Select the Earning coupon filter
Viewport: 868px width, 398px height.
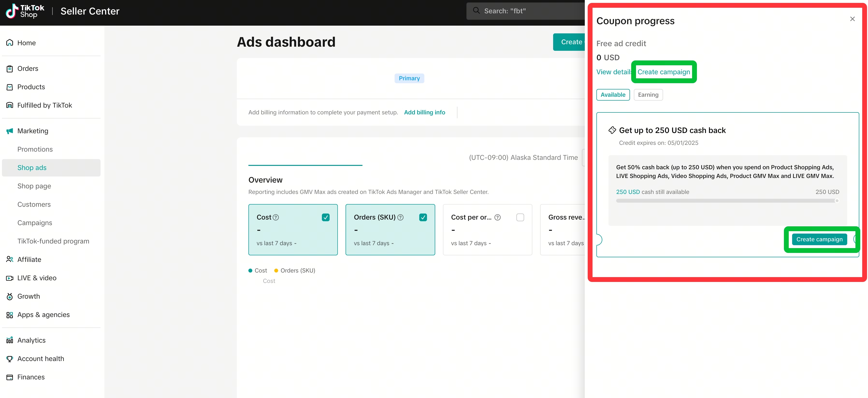(648, 95)
